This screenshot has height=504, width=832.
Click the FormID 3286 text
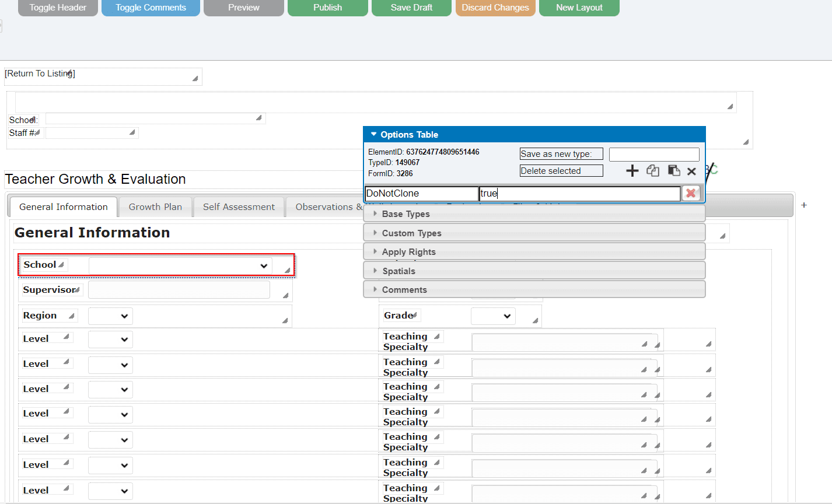point(390,174)
